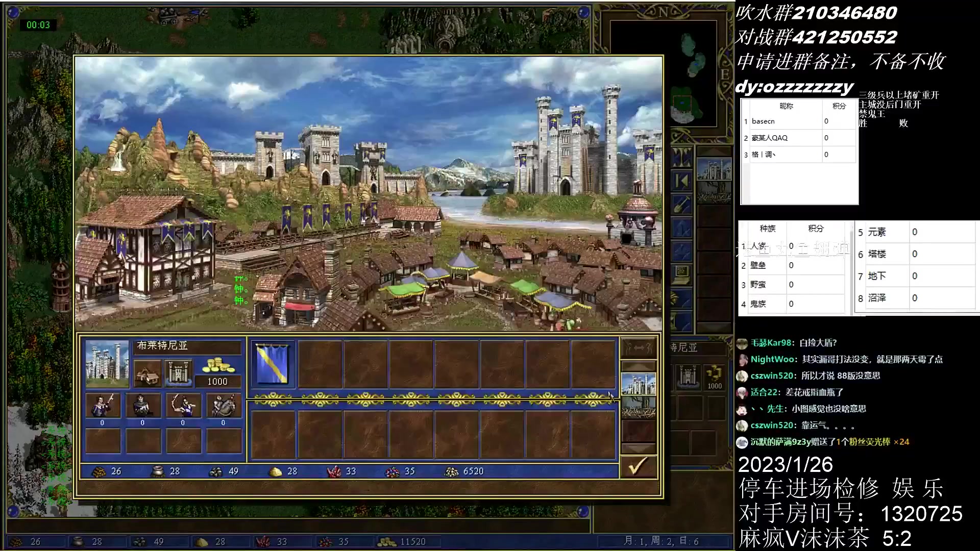Click red crystal icon in town window
The image size is (980, 551).
point(334,471)
